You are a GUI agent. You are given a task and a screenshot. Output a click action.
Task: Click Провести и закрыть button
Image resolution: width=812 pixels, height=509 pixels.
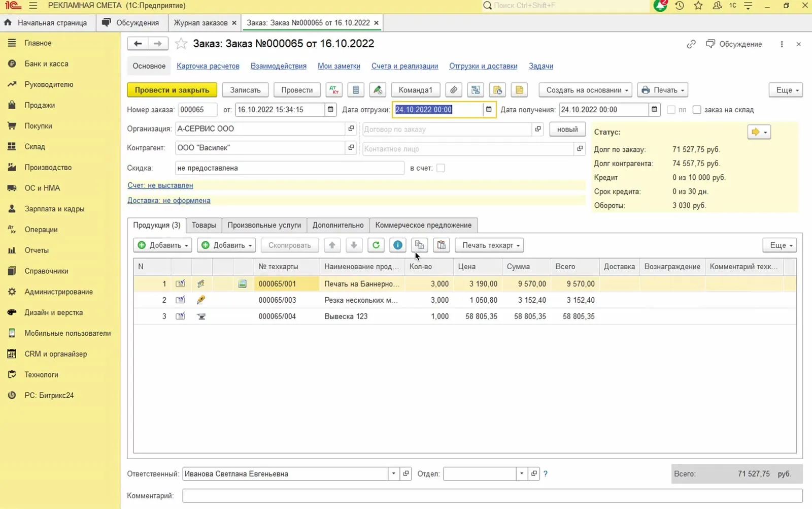172,90
